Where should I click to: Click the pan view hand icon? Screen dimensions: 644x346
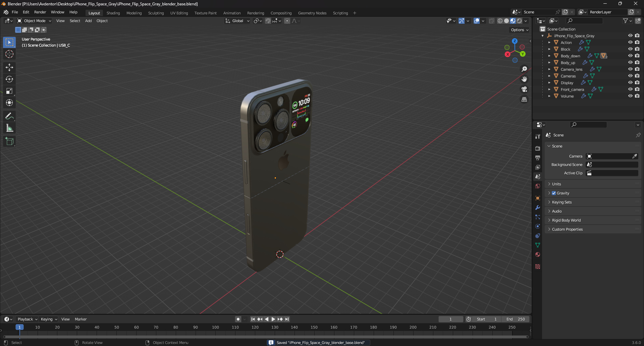(524, 79)
